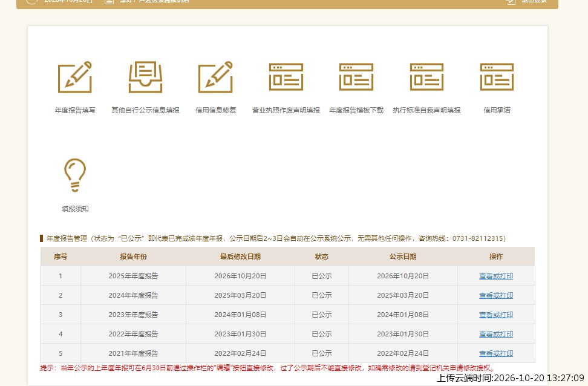The width and height of the screenshot is (588, 386).
Task: Click 公示日期 cell of the 2022年年度报告 row
Action: pos(403,334)
